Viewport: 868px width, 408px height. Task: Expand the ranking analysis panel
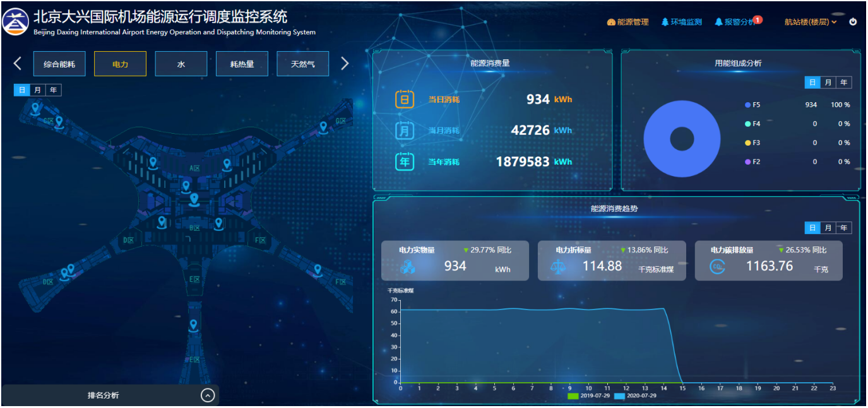point(208,395)
